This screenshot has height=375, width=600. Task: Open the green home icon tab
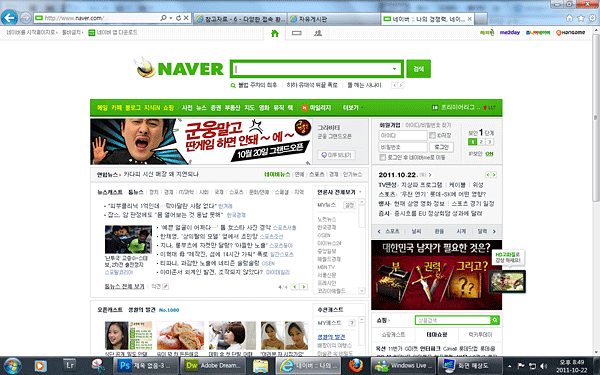pos(275,34)
